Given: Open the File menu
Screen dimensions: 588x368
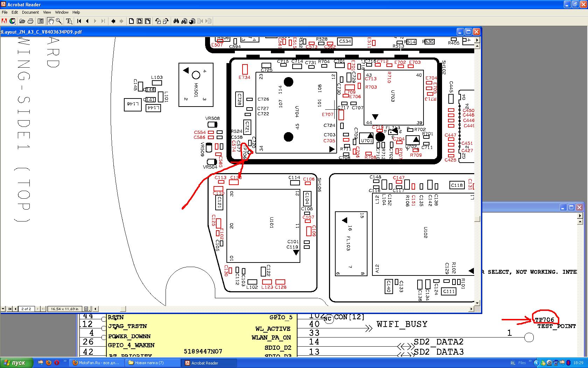Looking at the screenshot, I should pyautogui.click(x=5, y=12).
